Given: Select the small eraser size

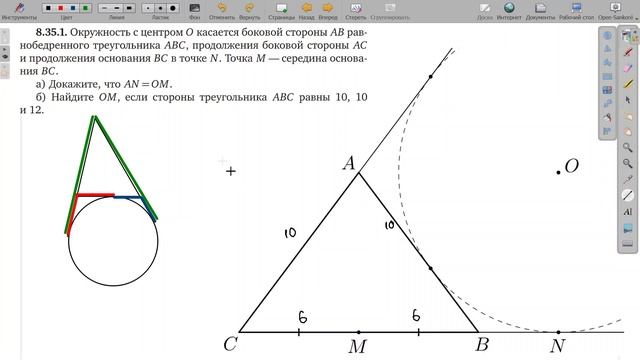Looking at the screenshot, I should point(148,8).
